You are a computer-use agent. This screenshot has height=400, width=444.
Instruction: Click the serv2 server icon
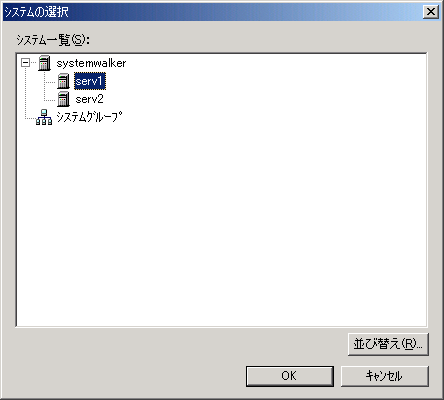pyautogui.click(x=63, y=99)
